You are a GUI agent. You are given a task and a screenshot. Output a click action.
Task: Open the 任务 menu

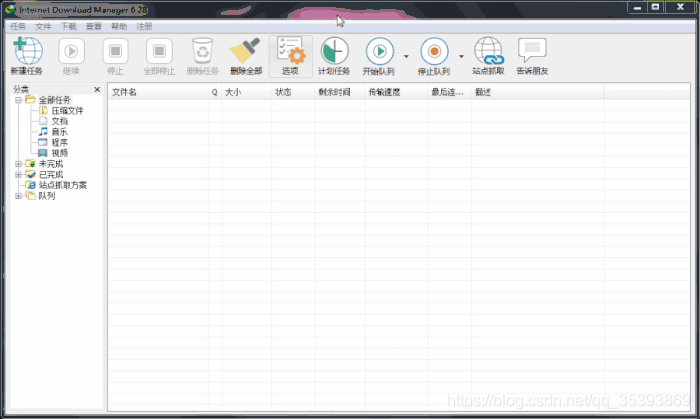18,26
